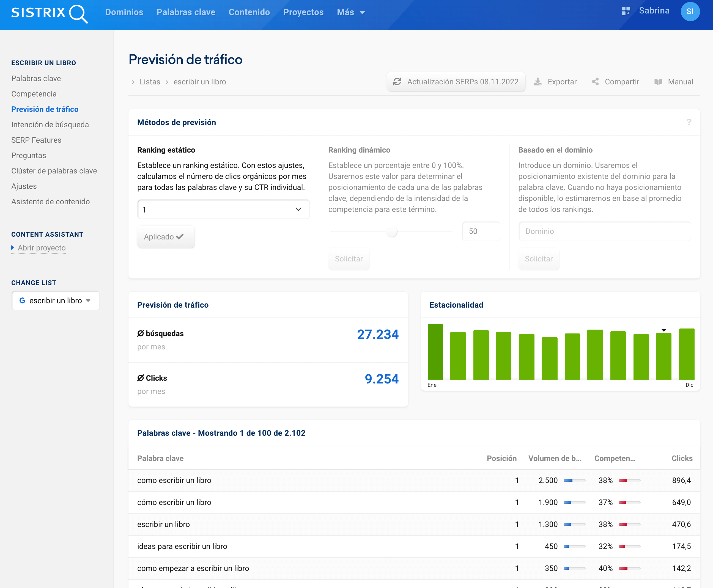Open the apps grid icon beside Sabrina

626,11
